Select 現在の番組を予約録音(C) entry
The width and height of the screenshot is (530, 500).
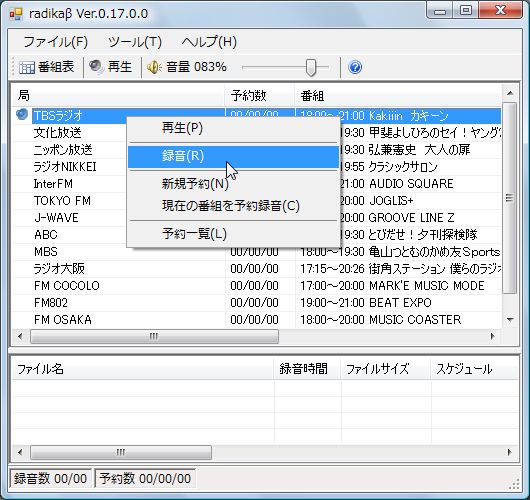tap(234, 206)
